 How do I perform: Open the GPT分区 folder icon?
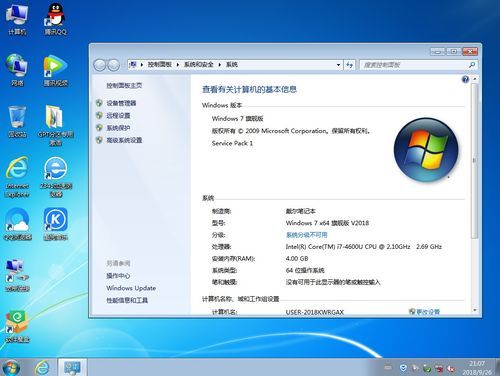[56, 125]
